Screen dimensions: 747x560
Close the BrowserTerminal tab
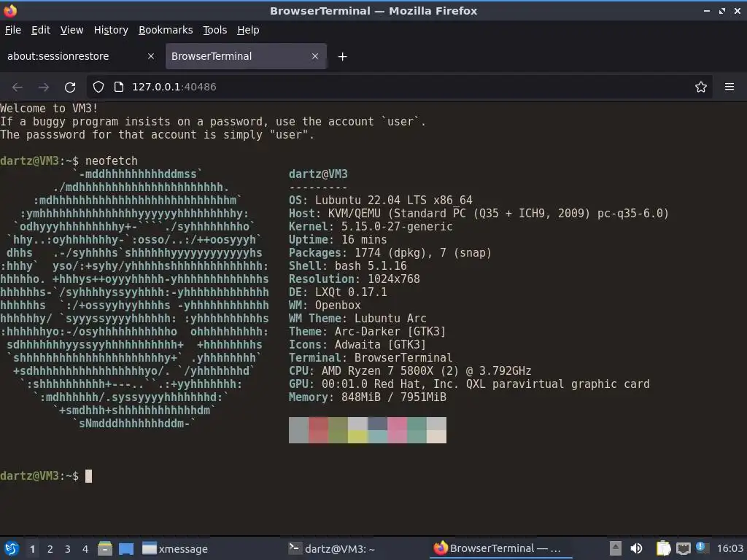tap(315, 56)
